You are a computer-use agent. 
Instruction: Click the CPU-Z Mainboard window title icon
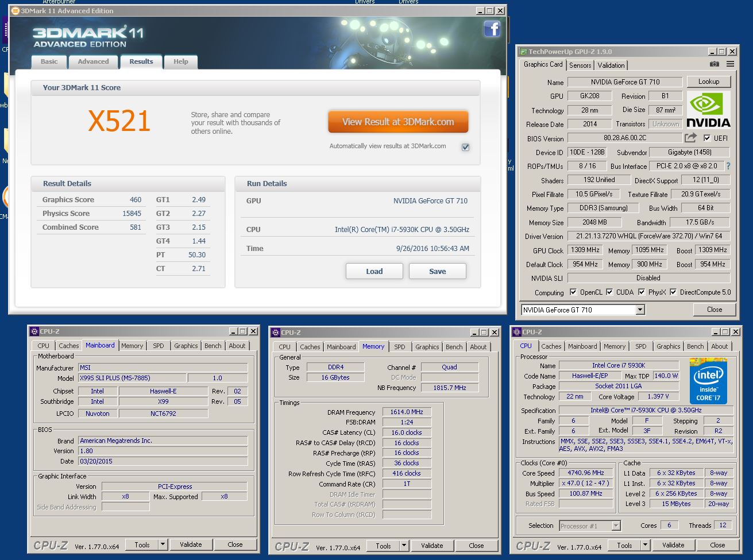click(34, 331)
